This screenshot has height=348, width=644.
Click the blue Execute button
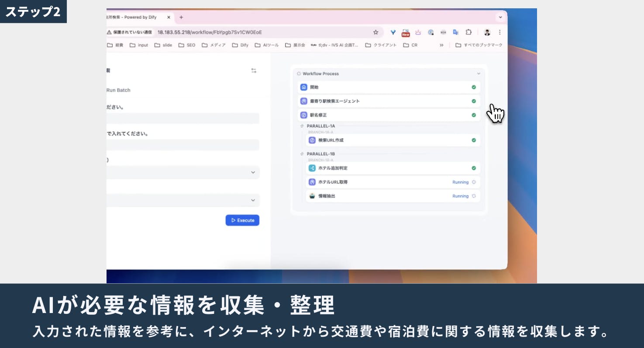242,220
